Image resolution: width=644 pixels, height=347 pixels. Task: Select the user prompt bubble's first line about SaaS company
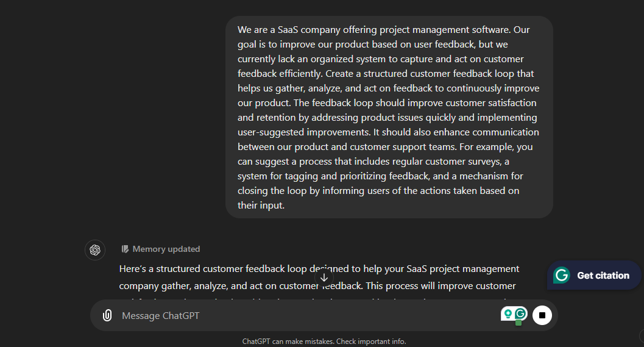[x=384, y=30]
